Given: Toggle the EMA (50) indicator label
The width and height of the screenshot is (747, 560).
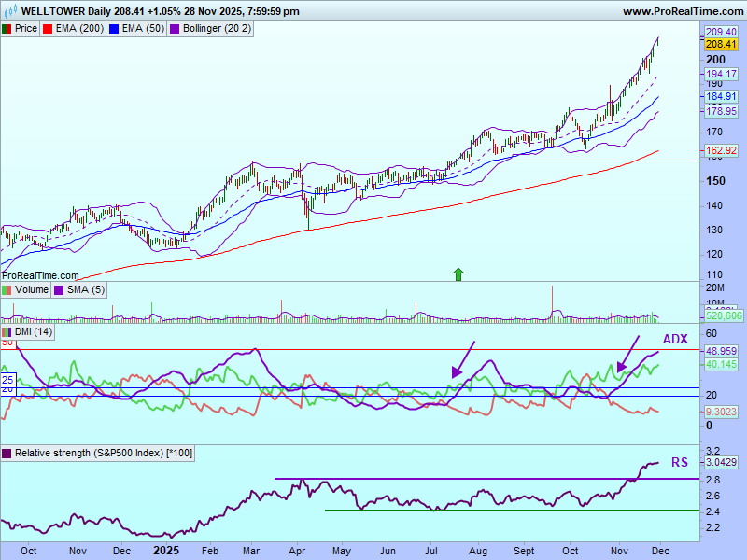Looking at the screenshot, I should click(x=142, y=29).
